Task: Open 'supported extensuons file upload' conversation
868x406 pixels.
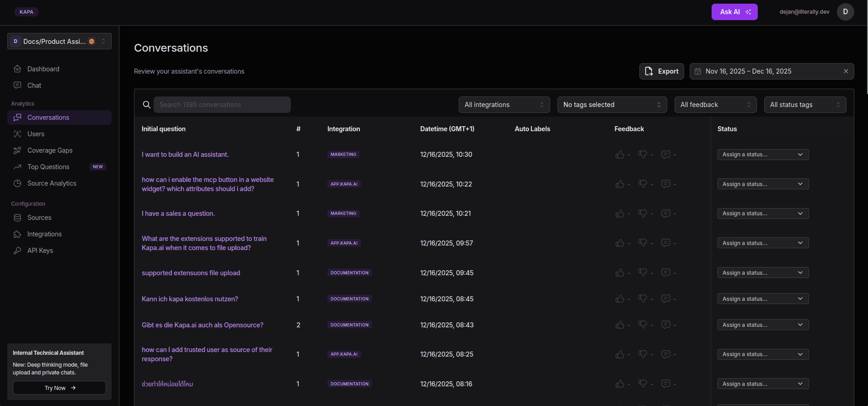Action: tap(191, 273)
